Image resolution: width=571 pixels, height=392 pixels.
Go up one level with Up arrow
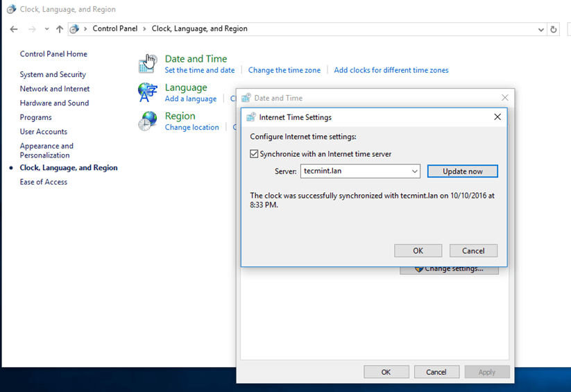(60, 29)
